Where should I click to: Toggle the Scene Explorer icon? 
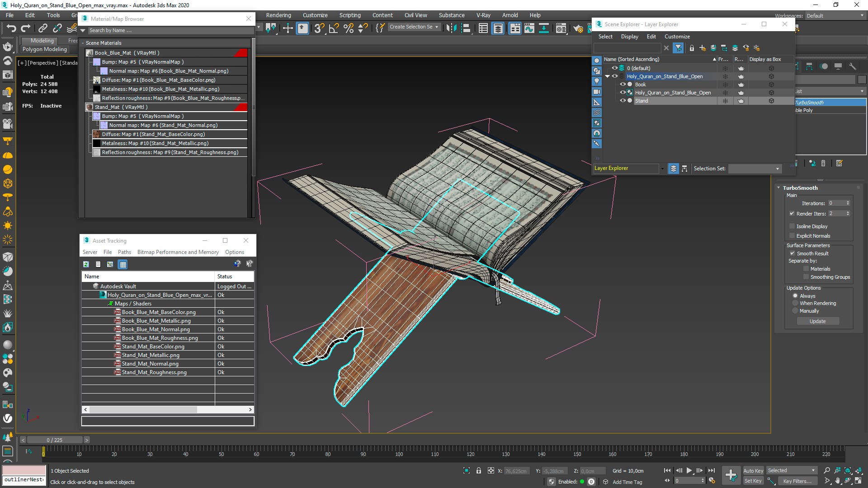[x=483, y=28]
